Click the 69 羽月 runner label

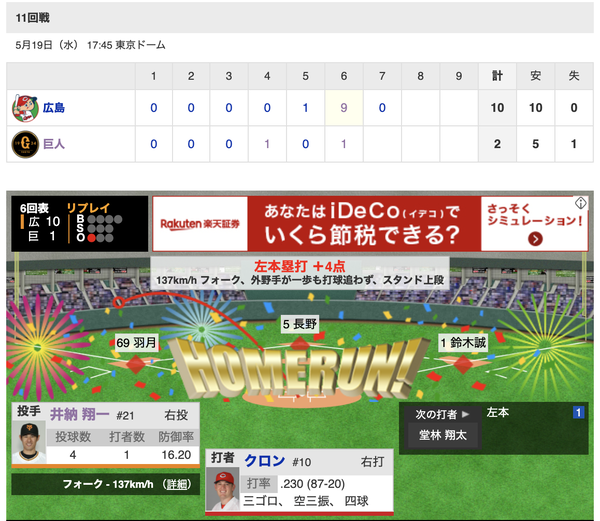coord(136,343)
